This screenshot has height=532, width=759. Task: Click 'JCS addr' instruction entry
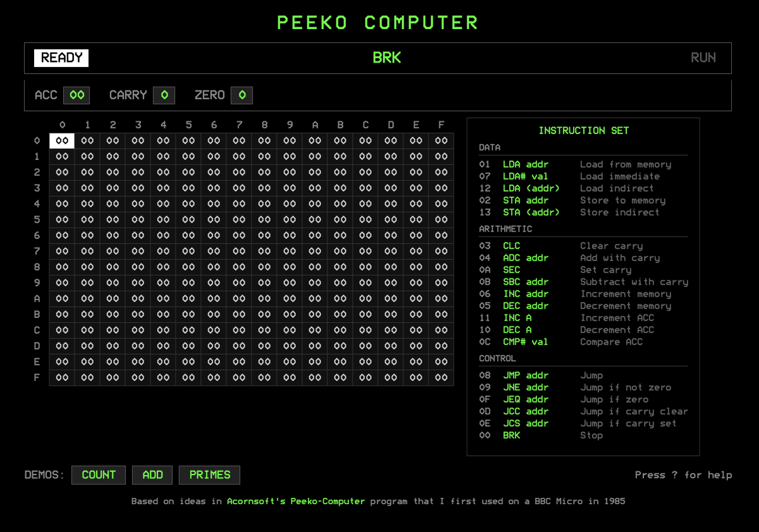[526, 424]
